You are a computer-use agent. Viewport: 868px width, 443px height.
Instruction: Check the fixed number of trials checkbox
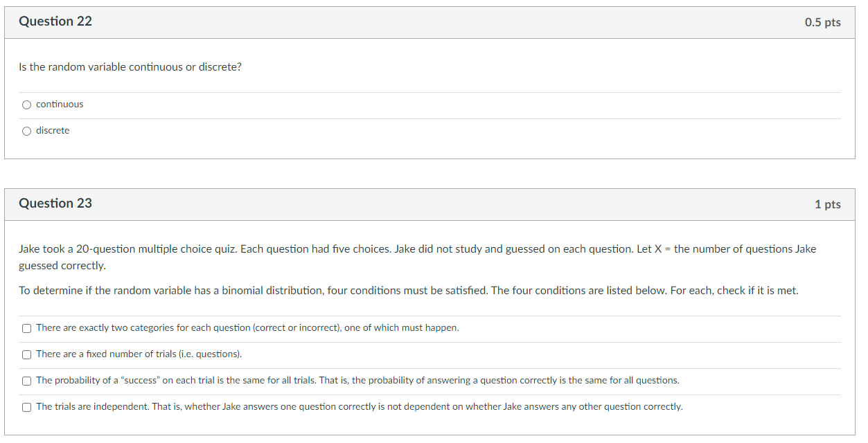tap(26, 354)
